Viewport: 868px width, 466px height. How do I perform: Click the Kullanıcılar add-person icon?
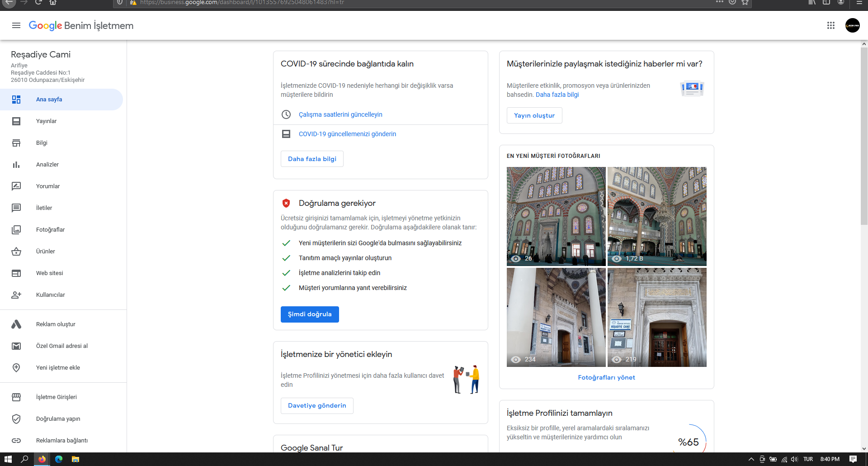coord(16,295)
